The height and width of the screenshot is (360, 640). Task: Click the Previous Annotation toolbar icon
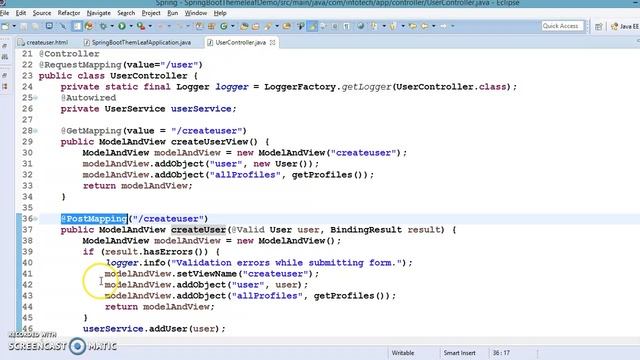pos(393,26)
